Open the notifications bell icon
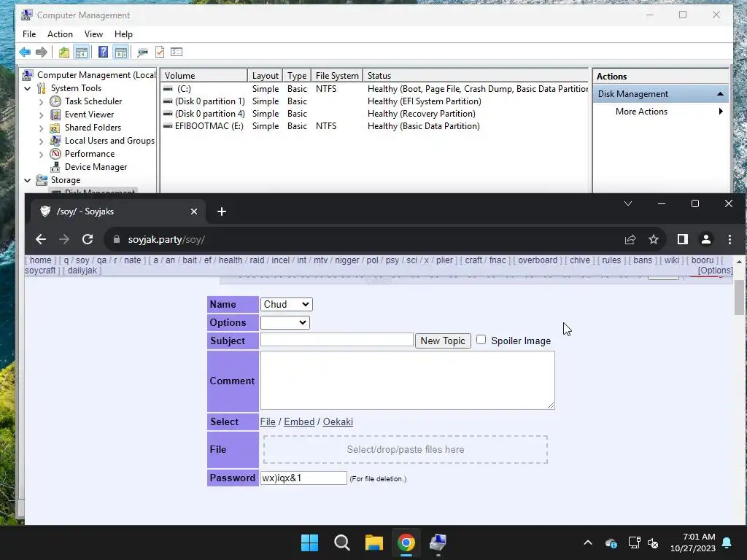 coord(727,542)
